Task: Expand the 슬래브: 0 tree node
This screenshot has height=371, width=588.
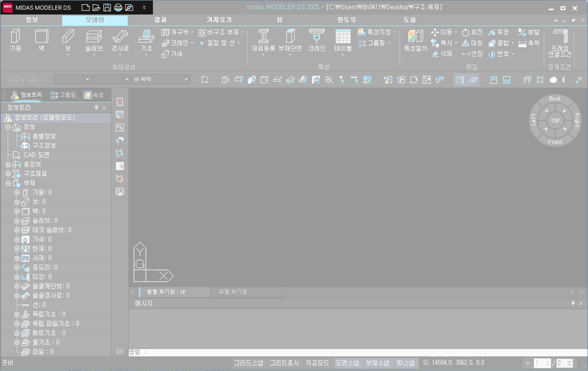Action: click(17, 221)
